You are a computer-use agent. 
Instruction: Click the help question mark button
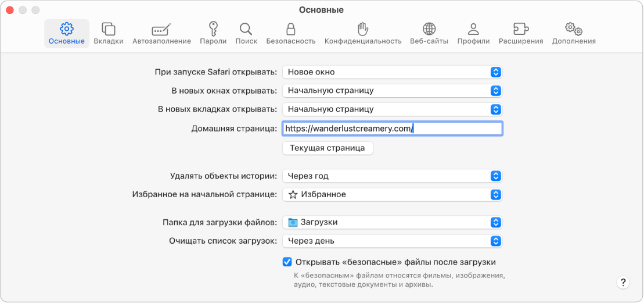click(x=623, y=283)
